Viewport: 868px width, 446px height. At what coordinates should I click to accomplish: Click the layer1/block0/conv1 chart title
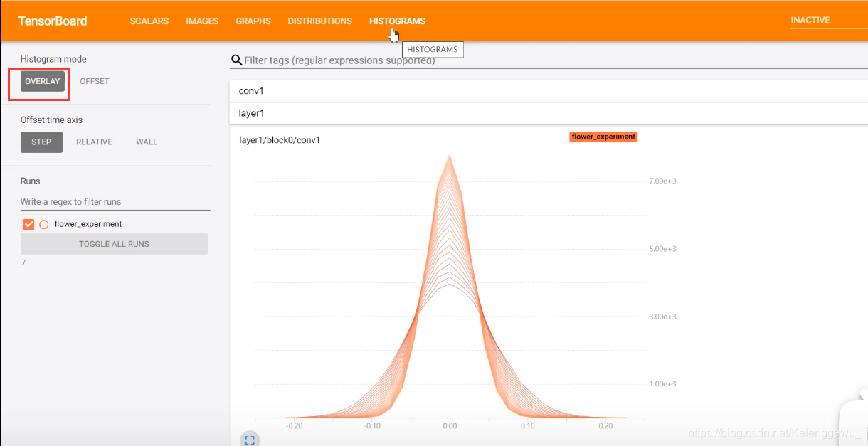click(x=280, y=140)
